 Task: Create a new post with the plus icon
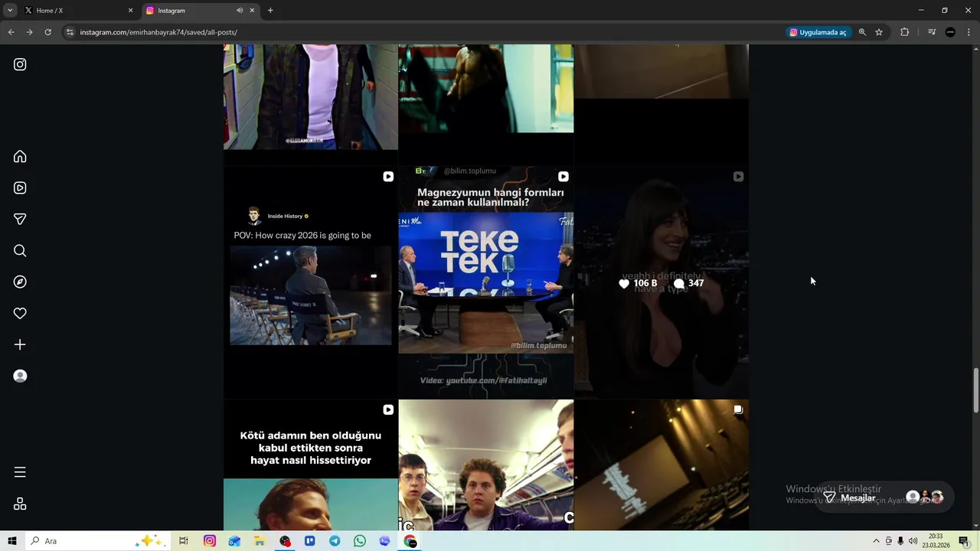(20, 344)
